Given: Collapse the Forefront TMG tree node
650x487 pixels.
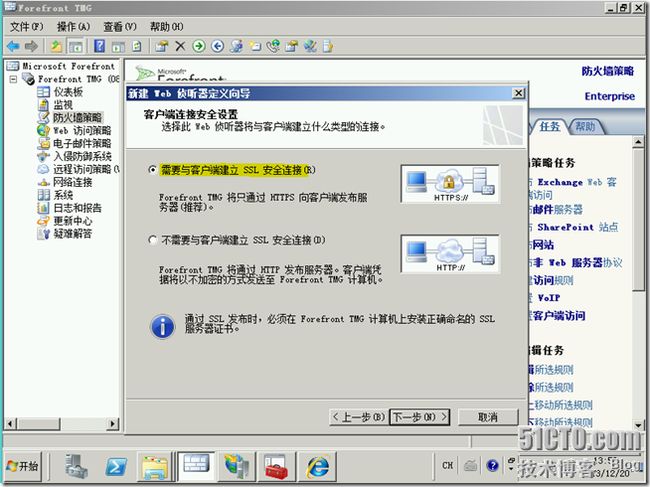Looking at the screenshot, I should point(13,79).
